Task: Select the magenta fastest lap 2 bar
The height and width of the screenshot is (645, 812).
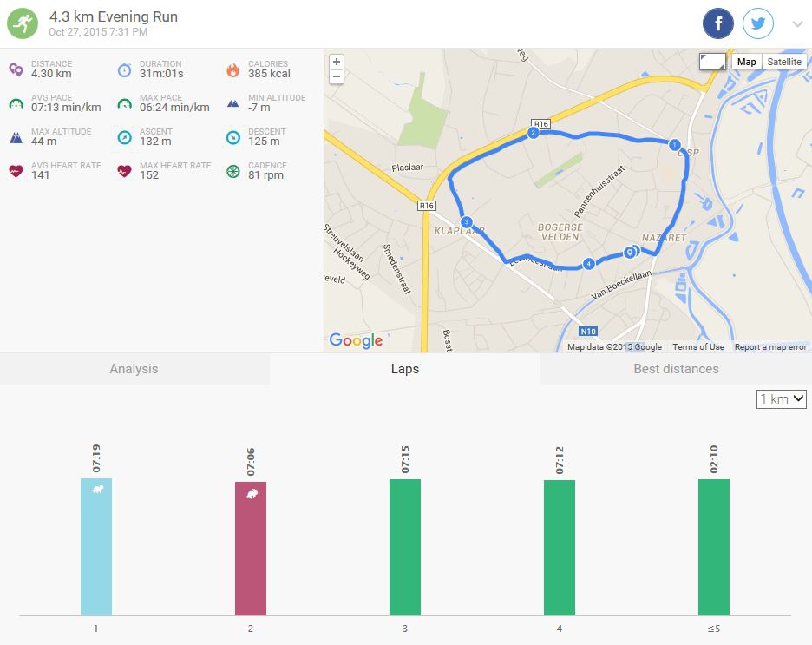Action: pyautogui.click(x=251, y=548)
